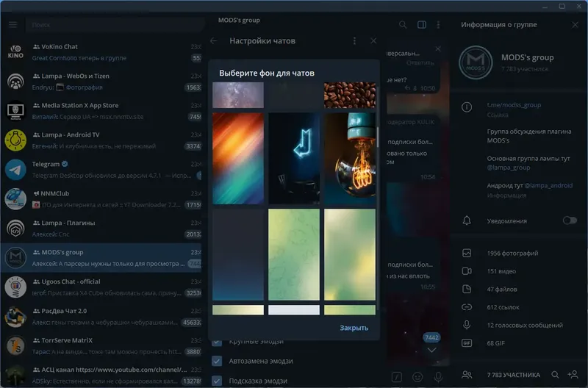Open the Lampa - Android TV chat
The height and width of the screenshot is (388, 588).
pos(101,140)
